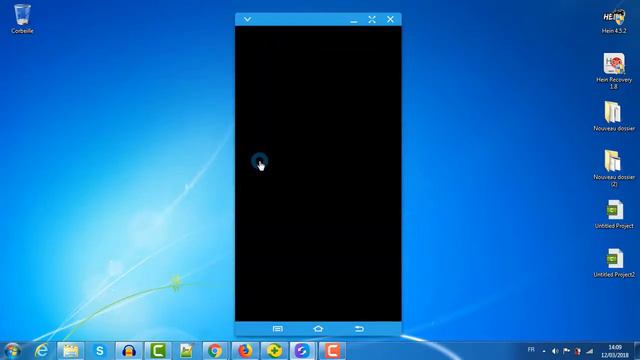Close the phone emulator window
This screenshot has height=360, width=640.
tap(390, 19)
